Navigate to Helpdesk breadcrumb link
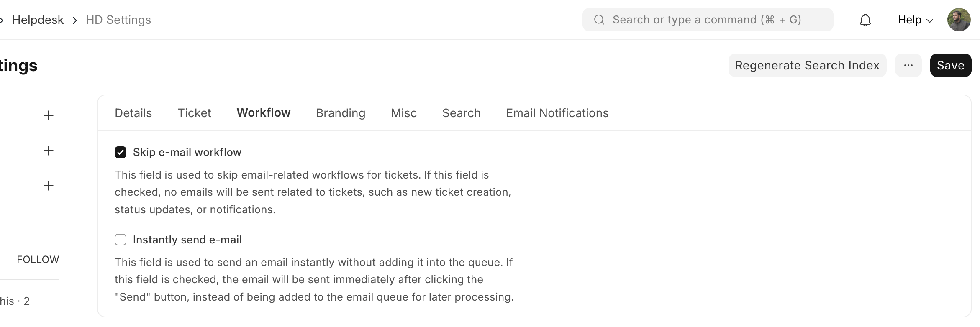Screen dimensions: 980x327 38,20
